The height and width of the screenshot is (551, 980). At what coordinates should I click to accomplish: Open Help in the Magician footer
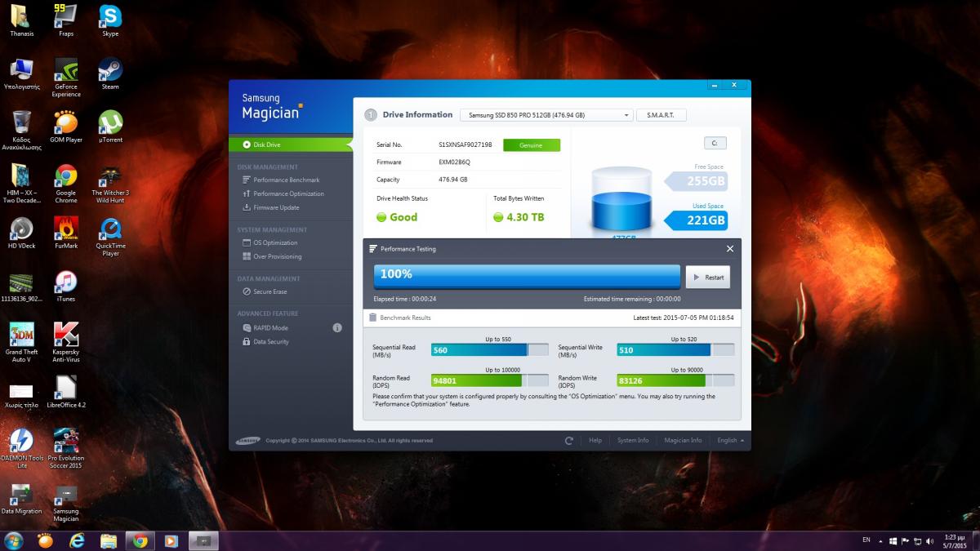pyautogui.click(x=595, y=440)
